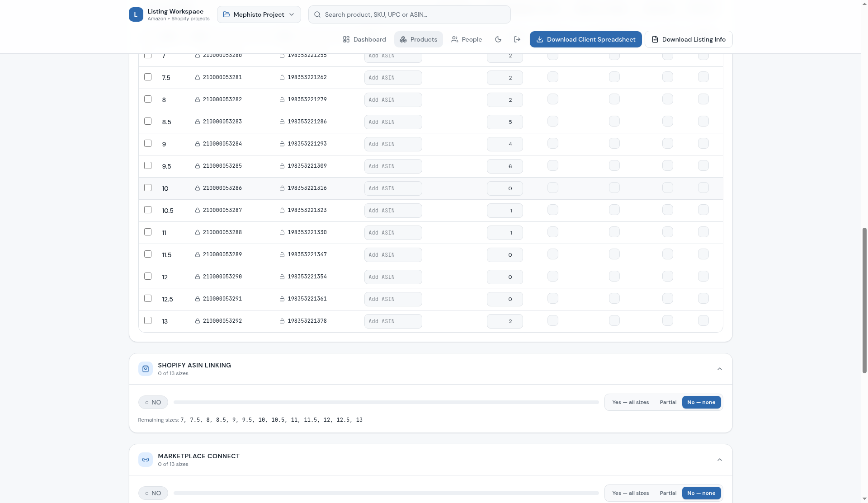Click the NO status pill in Shopify linking
The height and width of the screenshot is (503, 868).
coord(153,402)
